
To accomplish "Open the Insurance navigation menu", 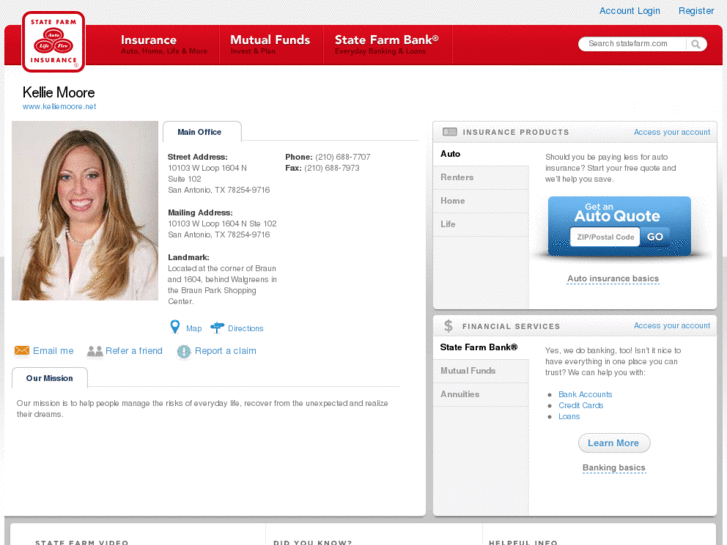I will 164,45.
